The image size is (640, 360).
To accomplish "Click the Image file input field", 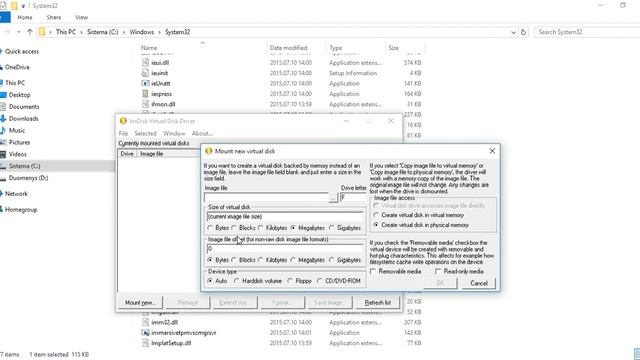I will [266, 198].
